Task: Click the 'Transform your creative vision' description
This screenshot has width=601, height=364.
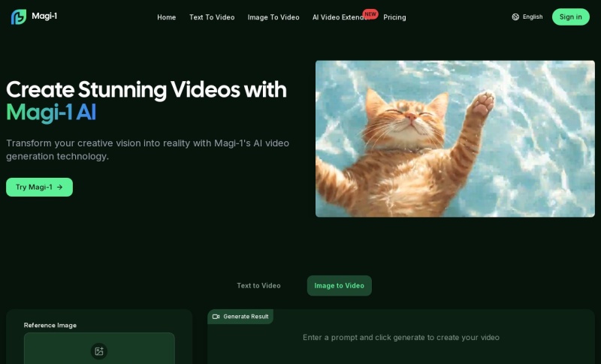Action: [147, 149]
